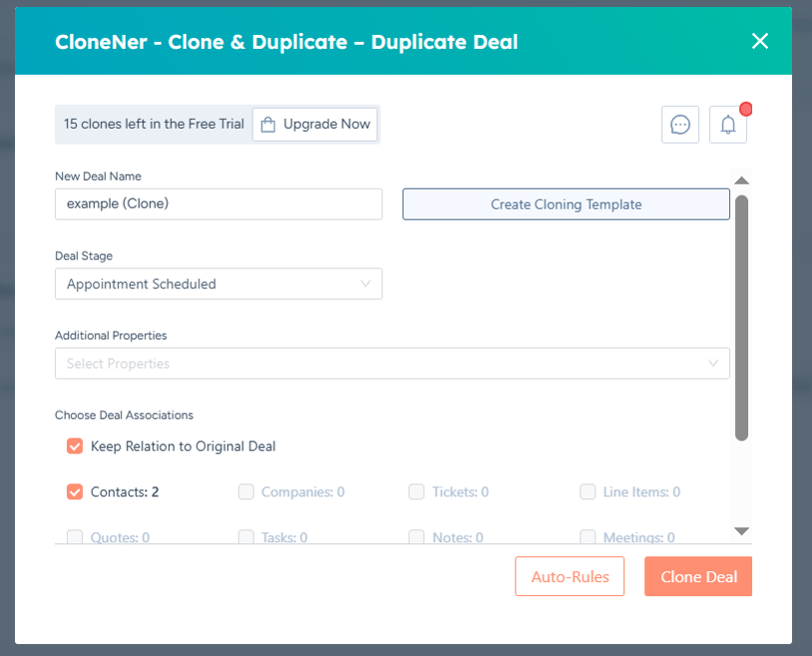Focus the New Deal Name input field
Image resolution: width=812 pixels, height=656 pixels.
click(x=218, y=204)
